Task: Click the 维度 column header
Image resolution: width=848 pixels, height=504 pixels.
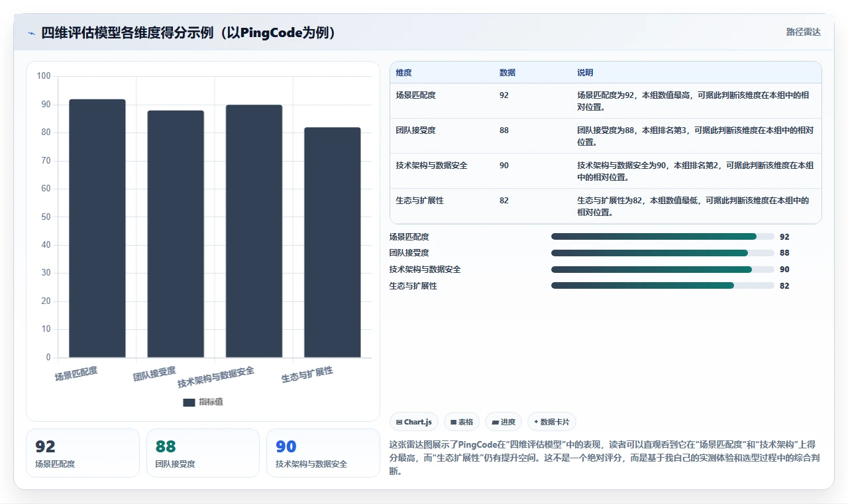Action: 403,73
